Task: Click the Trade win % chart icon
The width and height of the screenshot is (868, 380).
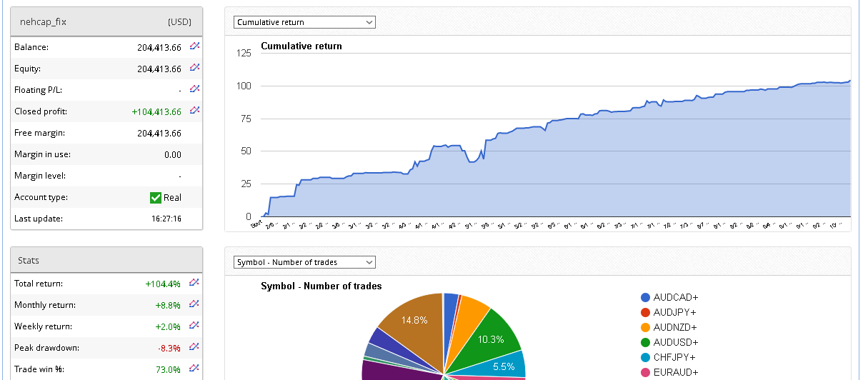Action: click(194, 369)
